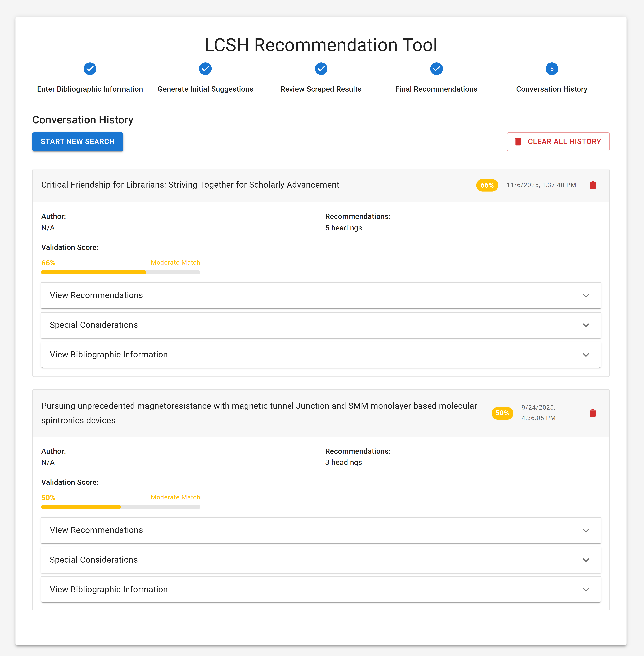Click the 66% validation score progress bar
This screenshot has width=644, height=656.
click(x=120, y=272)
